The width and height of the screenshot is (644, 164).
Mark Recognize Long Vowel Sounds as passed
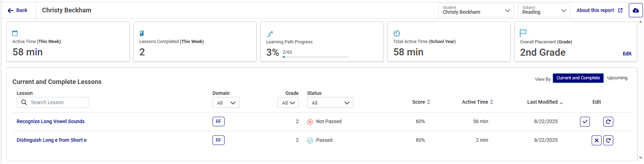pyautogui.click(x=585, y=122)
